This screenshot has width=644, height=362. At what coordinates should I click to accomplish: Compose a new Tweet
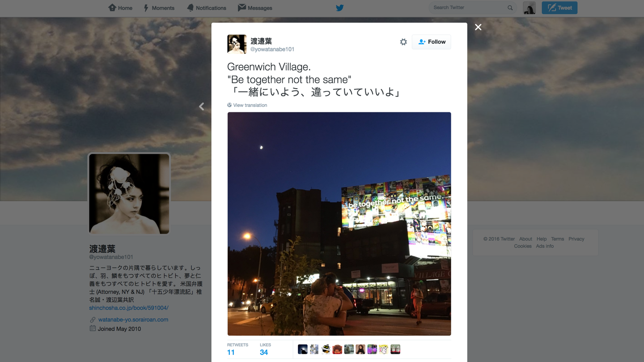(559, 8)
